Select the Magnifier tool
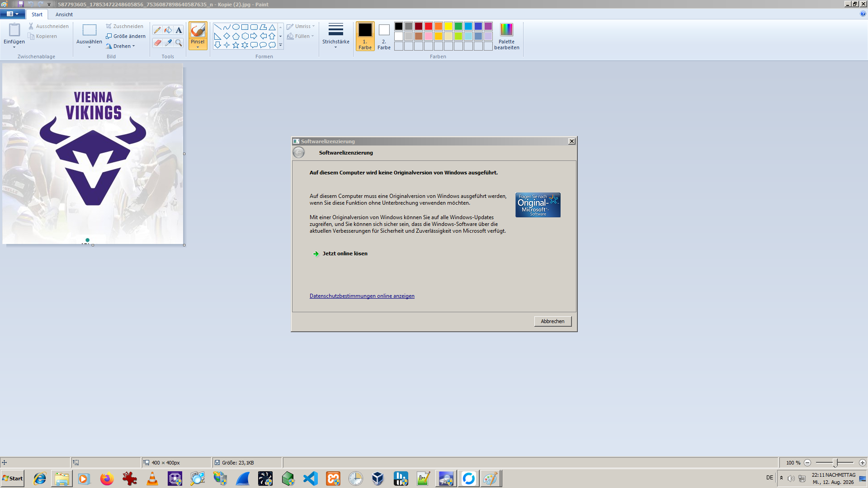Viewport: 868px width, 488px height. pyautogui.click(x=179, y=43)
